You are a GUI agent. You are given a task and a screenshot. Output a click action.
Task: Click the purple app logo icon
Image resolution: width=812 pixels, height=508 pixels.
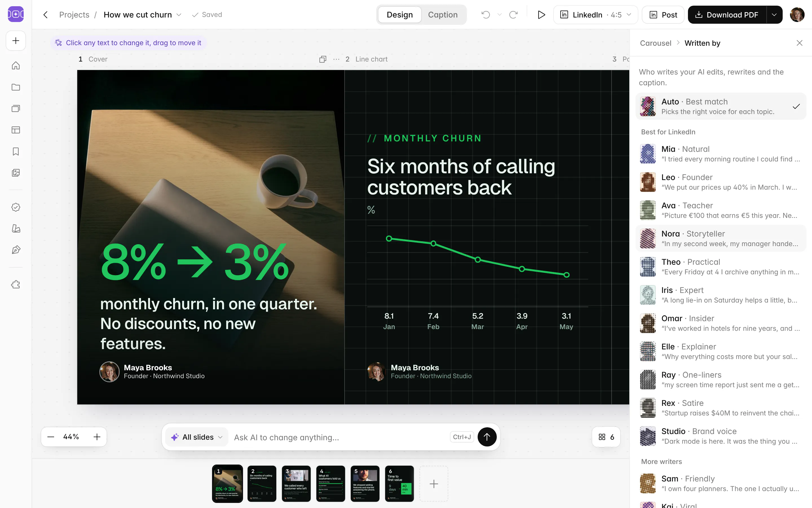[x=16, y=14]
